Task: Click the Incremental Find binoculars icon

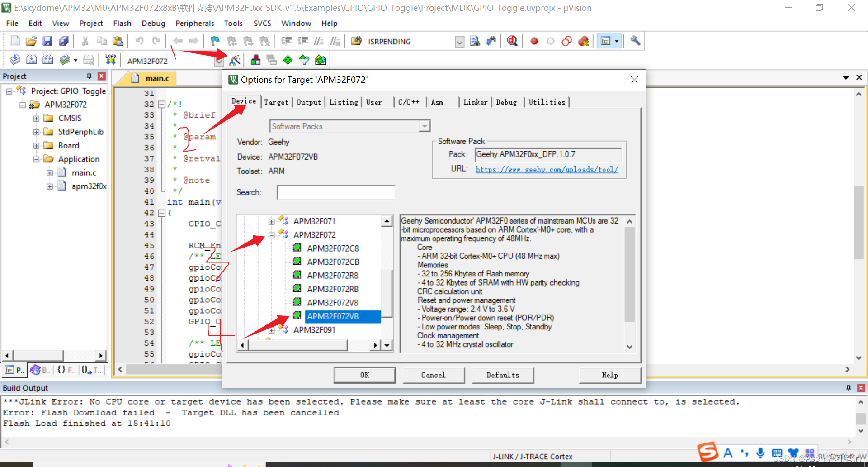Action: click(491, 41)
